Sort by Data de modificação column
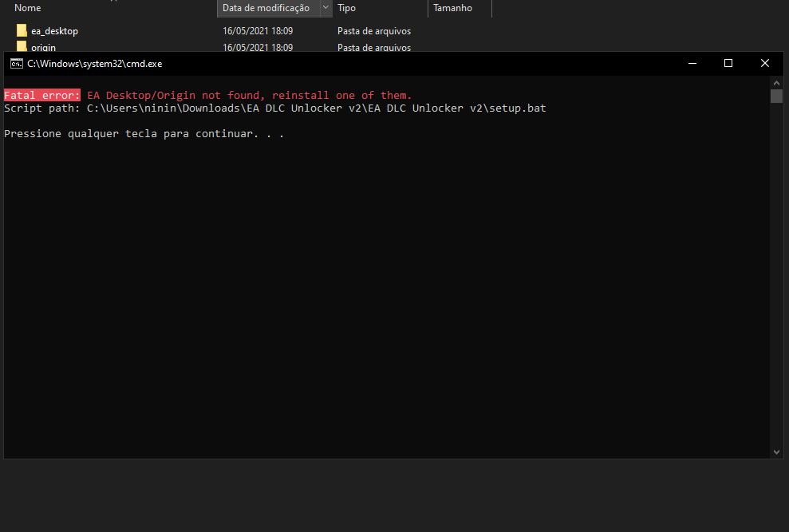The height and width of the screenshot is (532, 789). tap(266, 8)
